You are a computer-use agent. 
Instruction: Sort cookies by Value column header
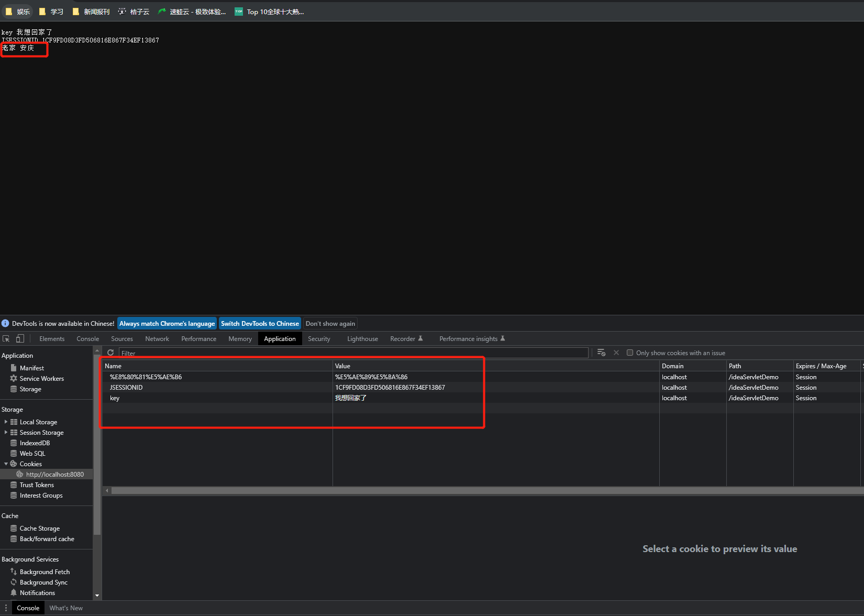pyautogui.click(x=496, y=366)
